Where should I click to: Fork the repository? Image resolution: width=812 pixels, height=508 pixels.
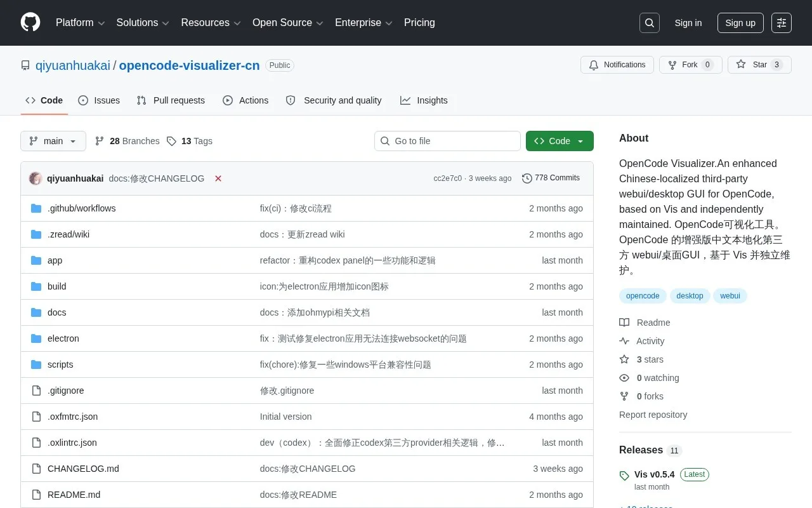point(690,65)
